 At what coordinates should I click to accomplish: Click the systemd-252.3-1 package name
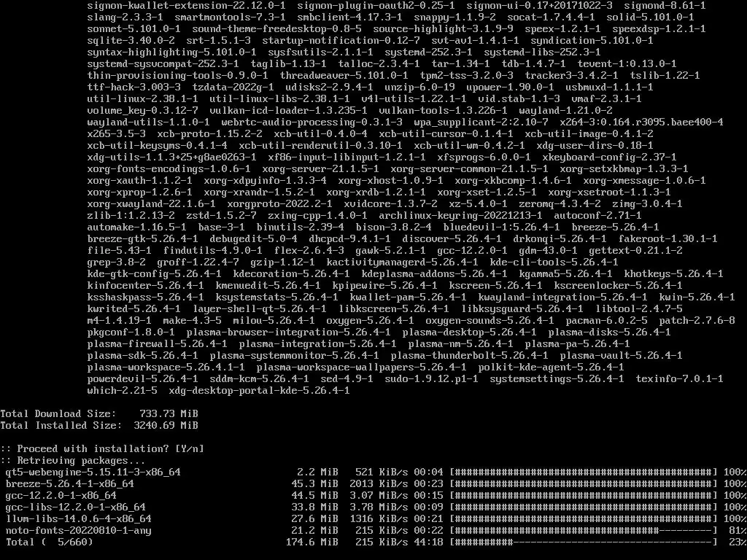click(x=428, y=52)
